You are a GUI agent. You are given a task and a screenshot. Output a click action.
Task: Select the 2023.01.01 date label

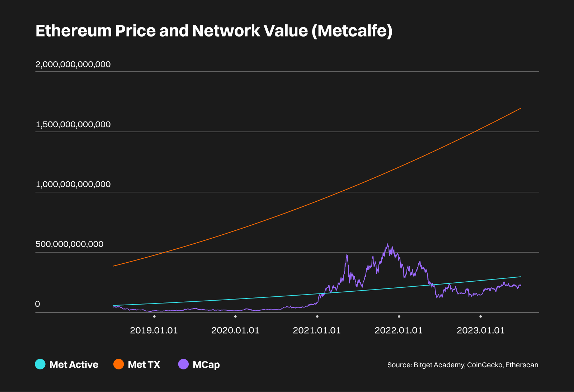pyautogui.click(x=480, y=330)
